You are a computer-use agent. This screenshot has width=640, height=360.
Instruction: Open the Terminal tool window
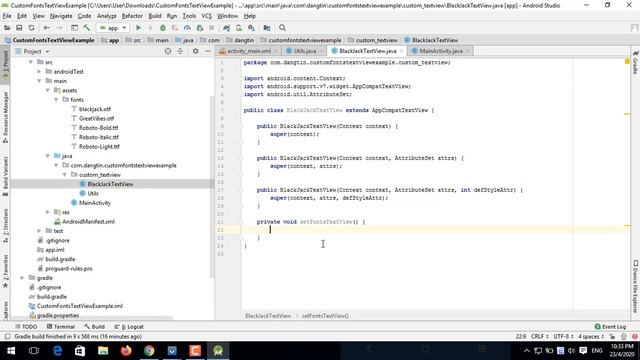pos(61,327)
